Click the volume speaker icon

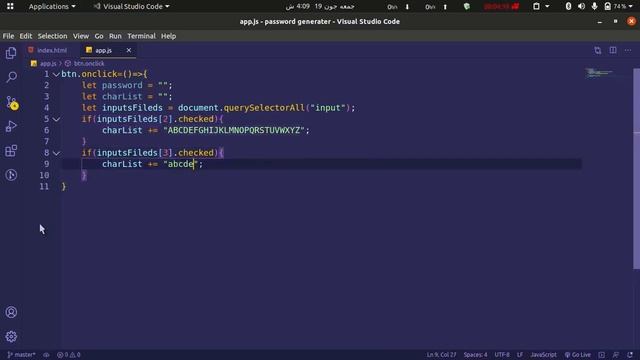[x=581, y=7]
